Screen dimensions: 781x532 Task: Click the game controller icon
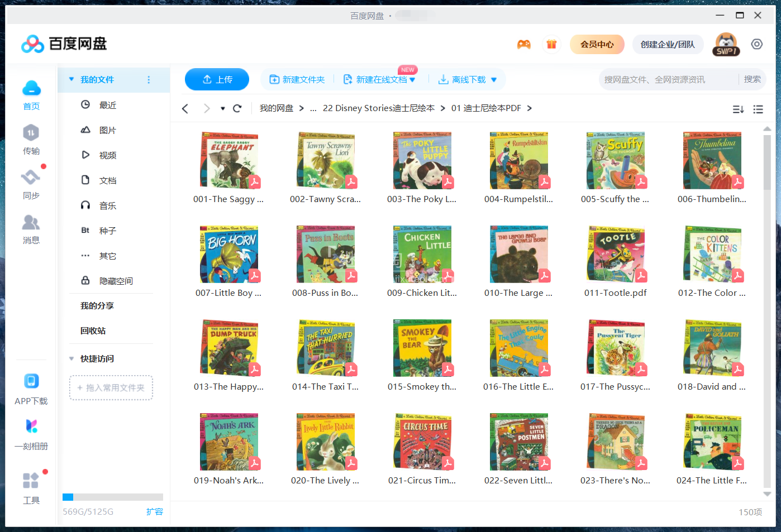(523, 45)
